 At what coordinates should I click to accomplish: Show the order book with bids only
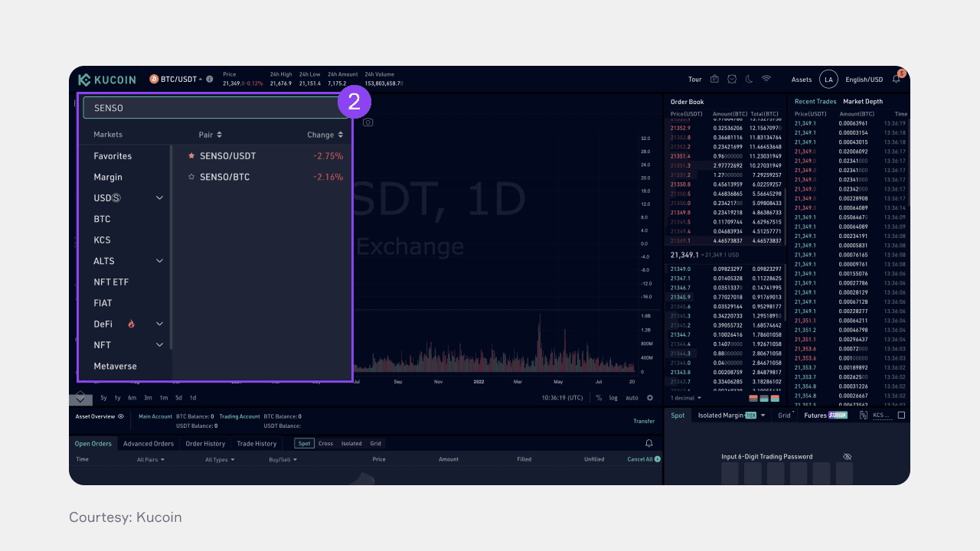point(764,398)
